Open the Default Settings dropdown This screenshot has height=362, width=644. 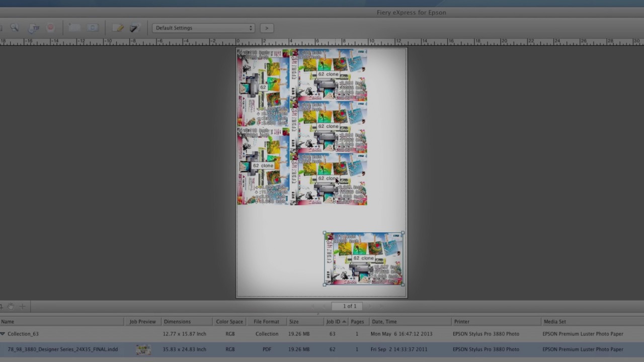(x=204, y=28)
